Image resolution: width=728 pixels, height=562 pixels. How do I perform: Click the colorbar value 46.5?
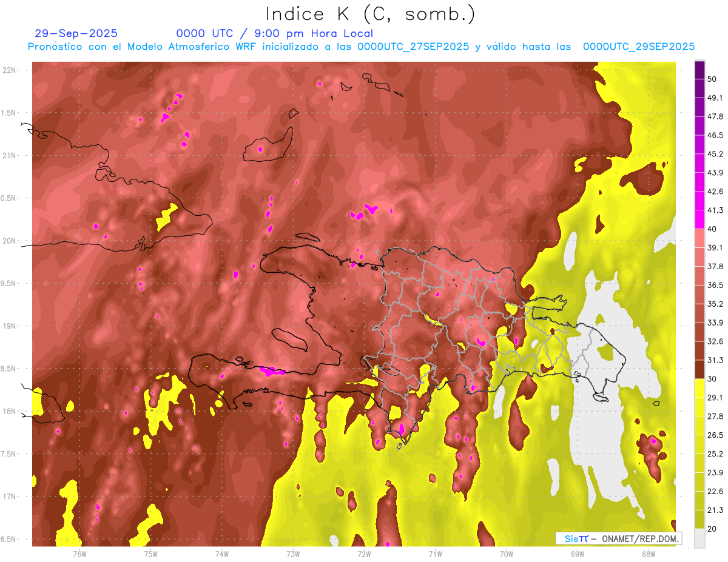[x=715, y=135]
